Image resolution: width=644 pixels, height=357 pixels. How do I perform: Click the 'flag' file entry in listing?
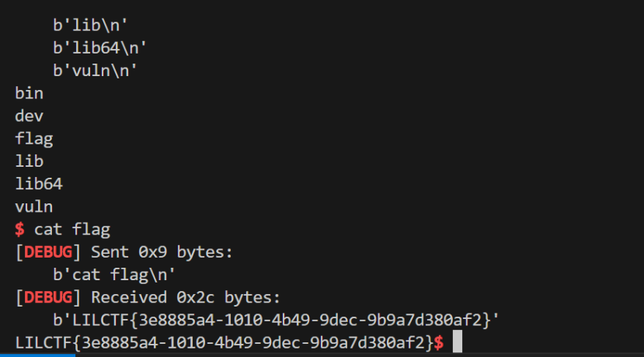[x=34, y=139]
